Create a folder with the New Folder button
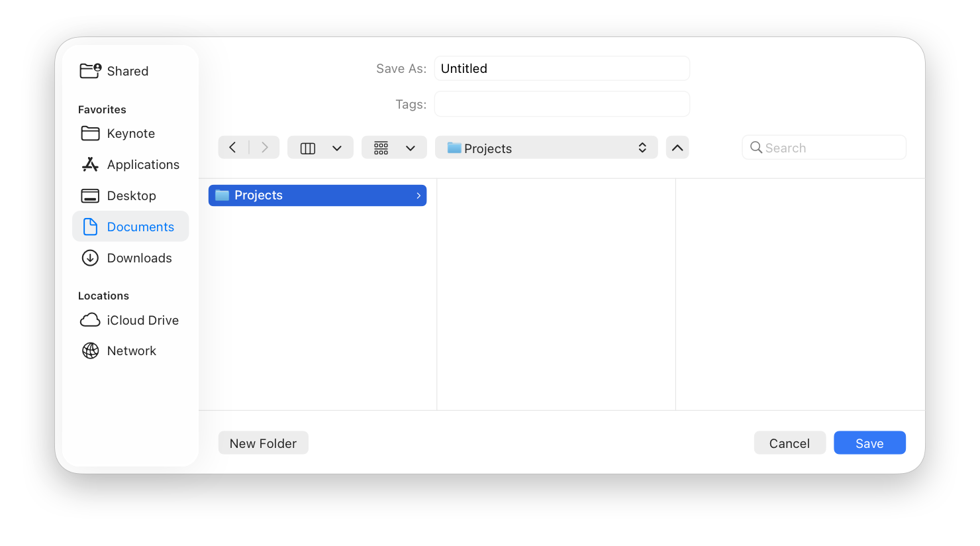 click(x=263, y=443)
